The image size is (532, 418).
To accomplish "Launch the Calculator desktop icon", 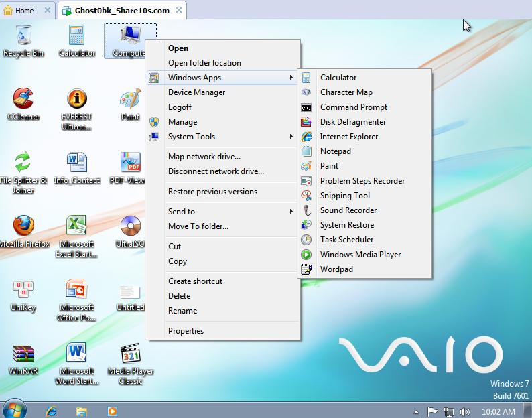I will [x=76, y=41].
